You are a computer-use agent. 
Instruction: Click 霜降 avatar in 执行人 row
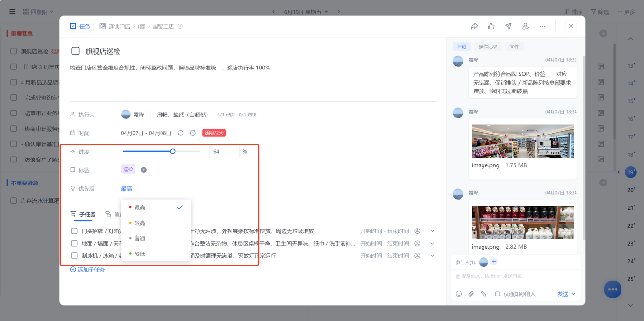click(x=126, y=115)
